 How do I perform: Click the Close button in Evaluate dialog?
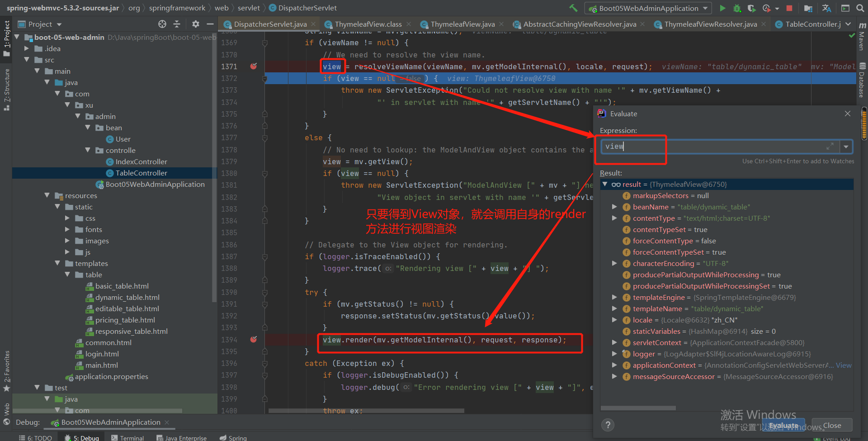click(x=832, y=425)
